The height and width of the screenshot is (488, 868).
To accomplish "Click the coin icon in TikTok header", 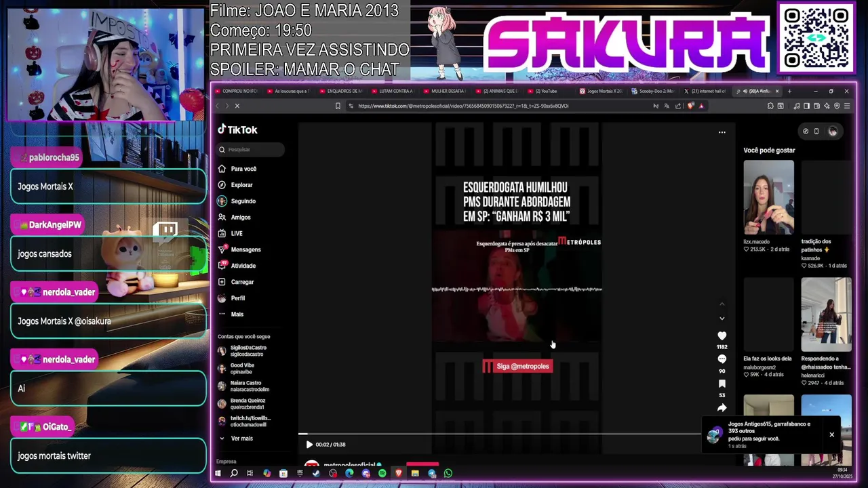I will (805, 131).
